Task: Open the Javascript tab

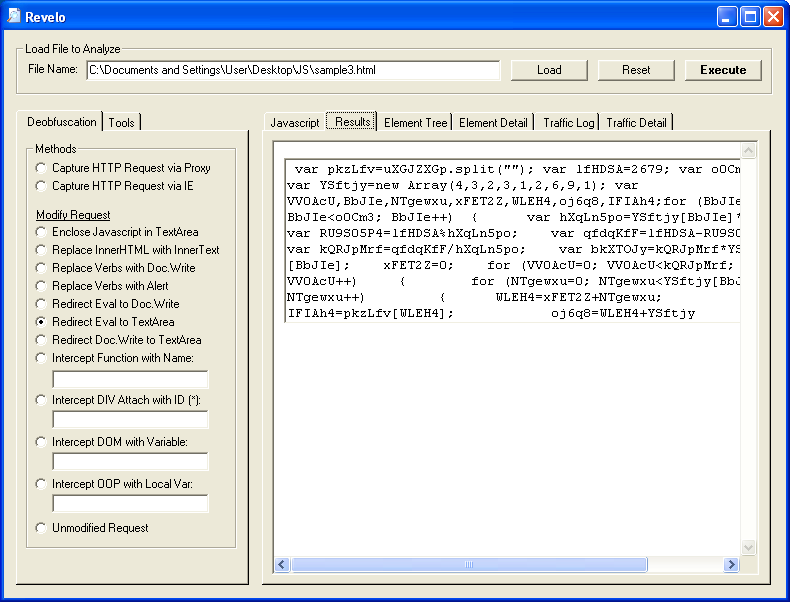Action: pos(294,122)
